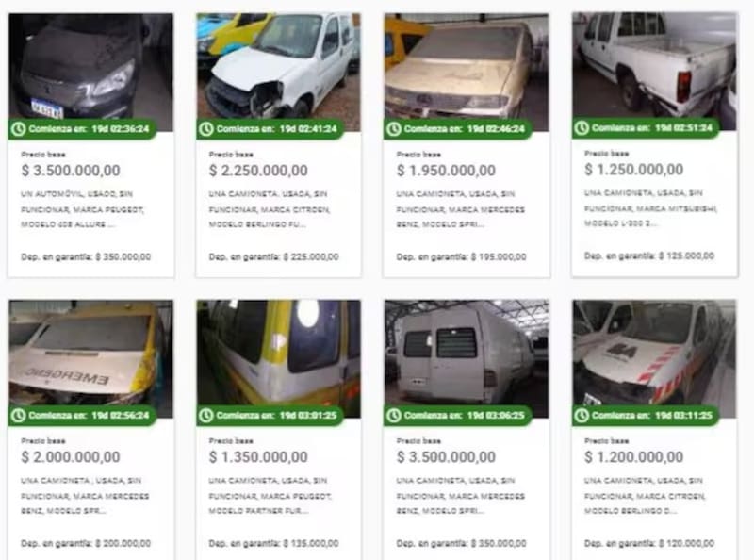754x560 pixels.
Task: Click clock icon on $1.950.000 Mercedes card
Action: (x=394, y=129)
